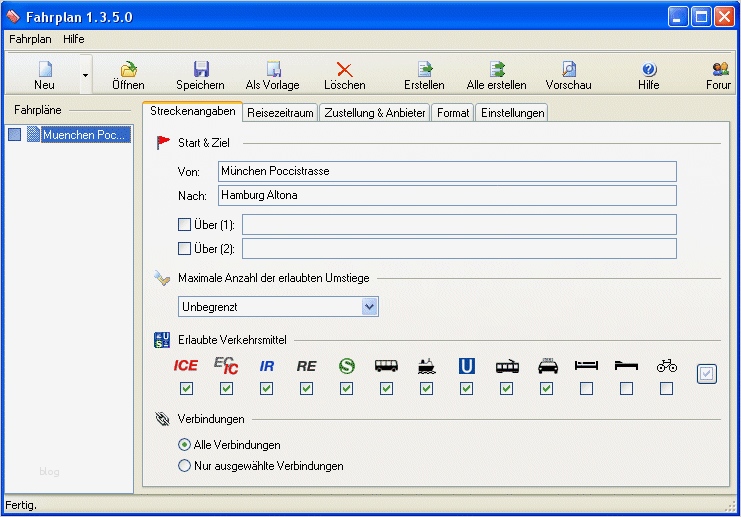Enable the Über (2) checkbox
Image resolution: width=741 pixels, height=517 pixels.
184,249
